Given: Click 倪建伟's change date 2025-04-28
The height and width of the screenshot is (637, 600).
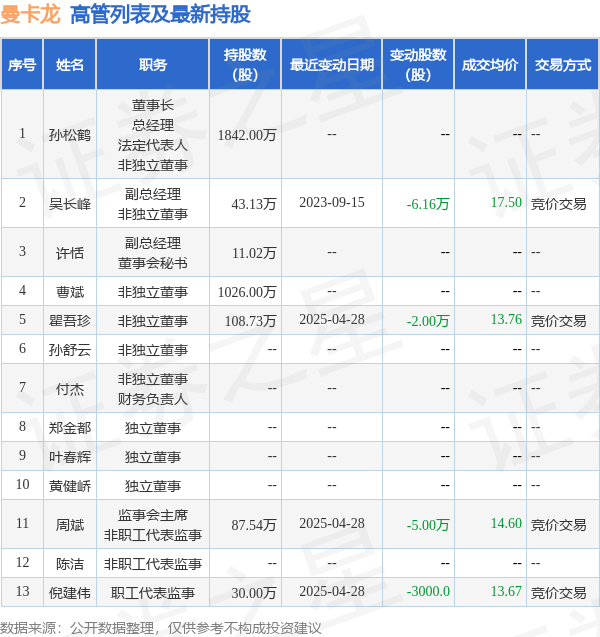Looking at the screenshot, I should click(x=332, y=591).
